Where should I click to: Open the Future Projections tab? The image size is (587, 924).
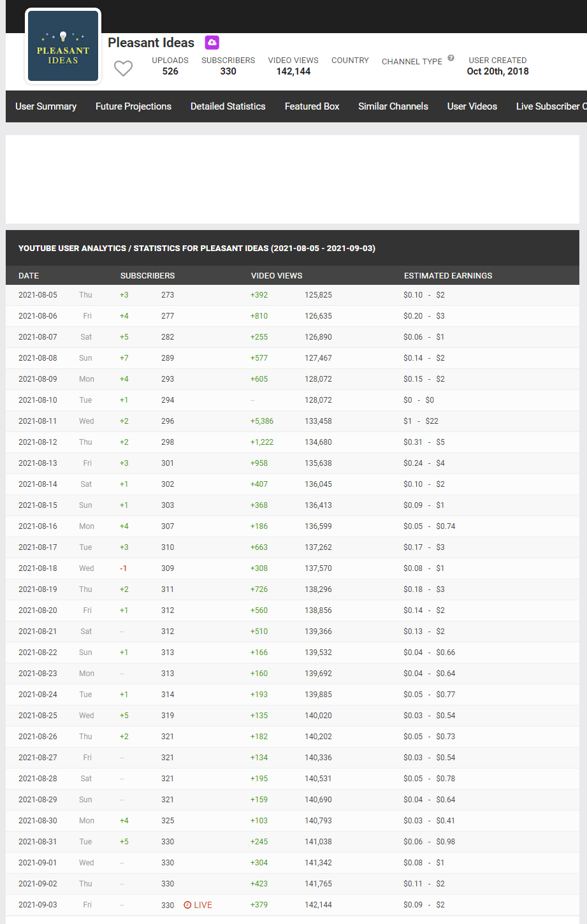coord(133,106)
